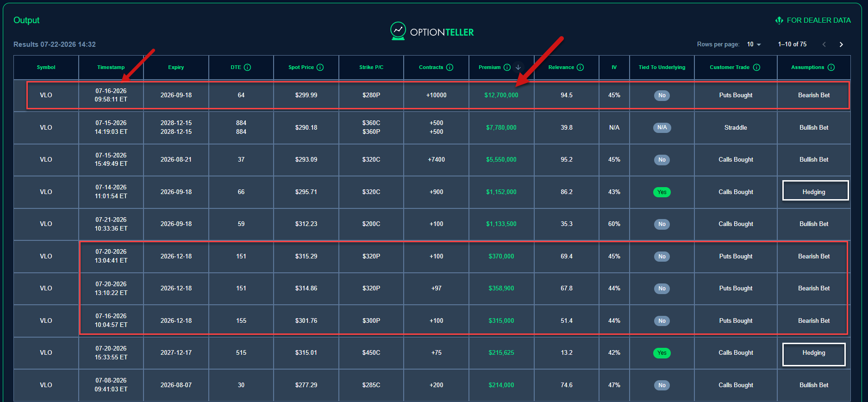This screenshot has width=868, height=402.
Task: Click the 1–10 of 75 page indicator
Action: pos(792,44)
